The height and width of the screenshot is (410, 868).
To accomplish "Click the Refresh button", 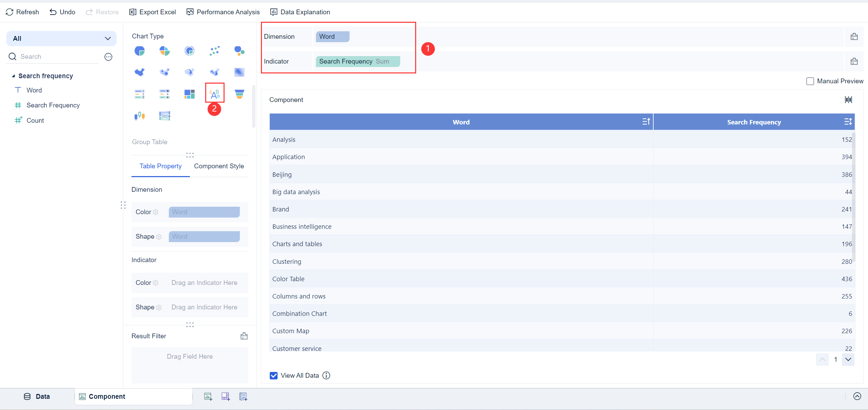I will tap(22, 12).
